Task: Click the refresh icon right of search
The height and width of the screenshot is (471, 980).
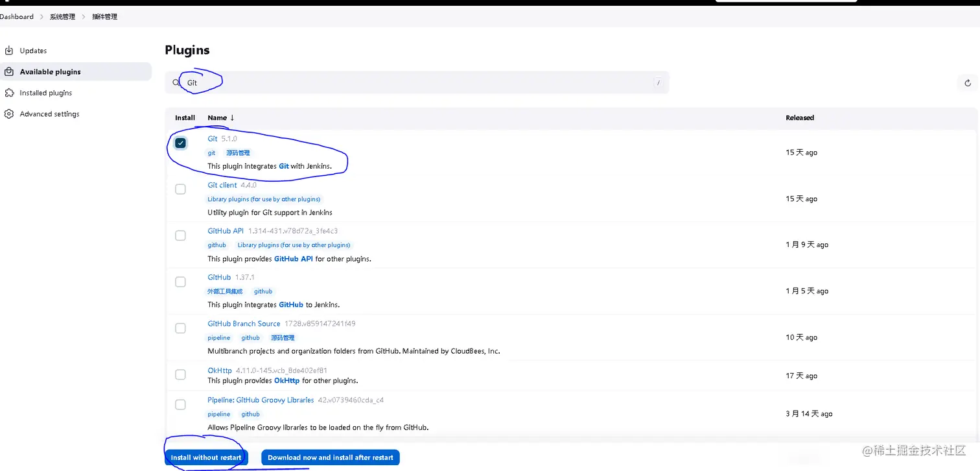Action: 968,83
